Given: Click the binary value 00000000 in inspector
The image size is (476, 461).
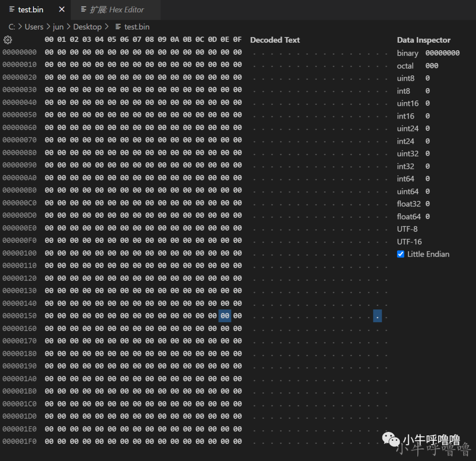Looking at the screenshot, I should [x=443, y=53].
